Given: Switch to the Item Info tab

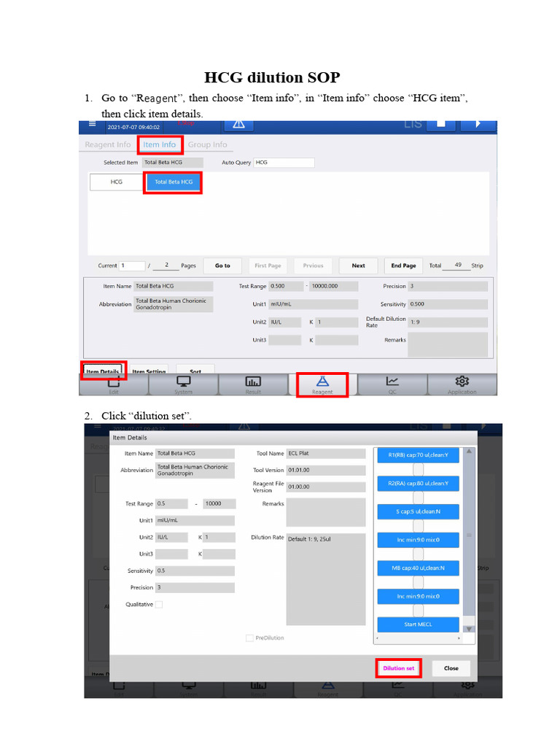Looking at the screenshot, I should click(160, 144).
